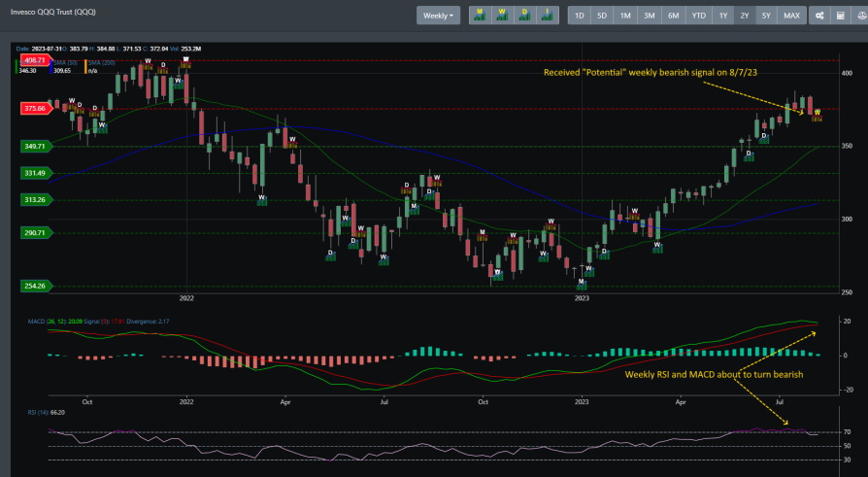Click the 408.71 red price level label

pos(36,60)
